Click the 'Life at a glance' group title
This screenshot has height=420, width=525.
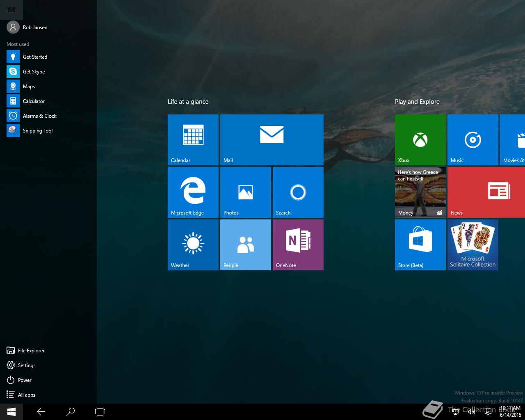pos(188,102)
